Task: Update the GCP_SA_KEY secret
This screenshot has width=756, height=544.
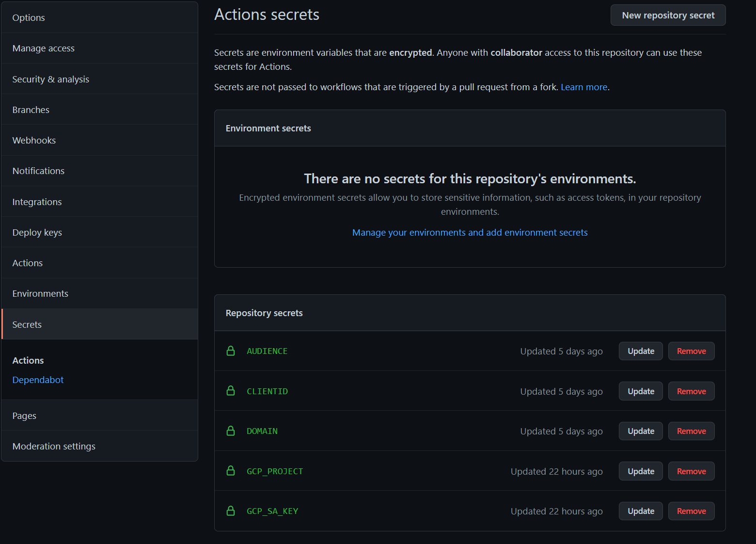Action: [641, 511]
